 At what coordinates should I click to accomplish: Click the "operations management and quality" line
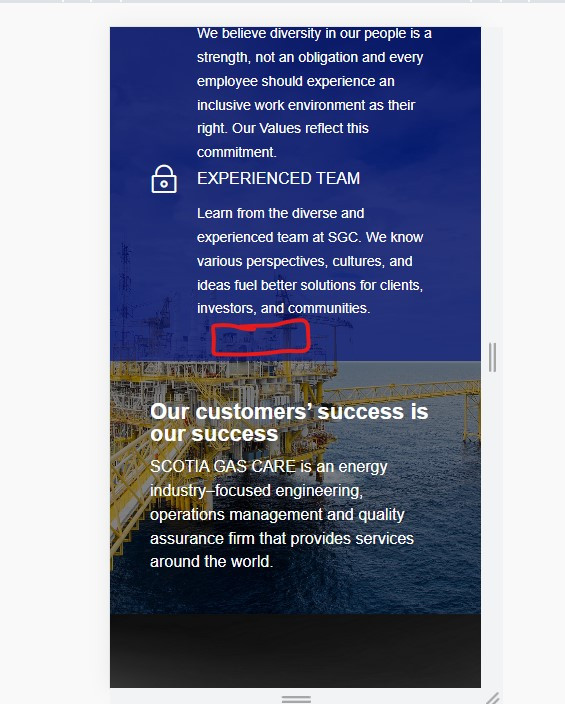pyautogui.click(x=277, y=515)
